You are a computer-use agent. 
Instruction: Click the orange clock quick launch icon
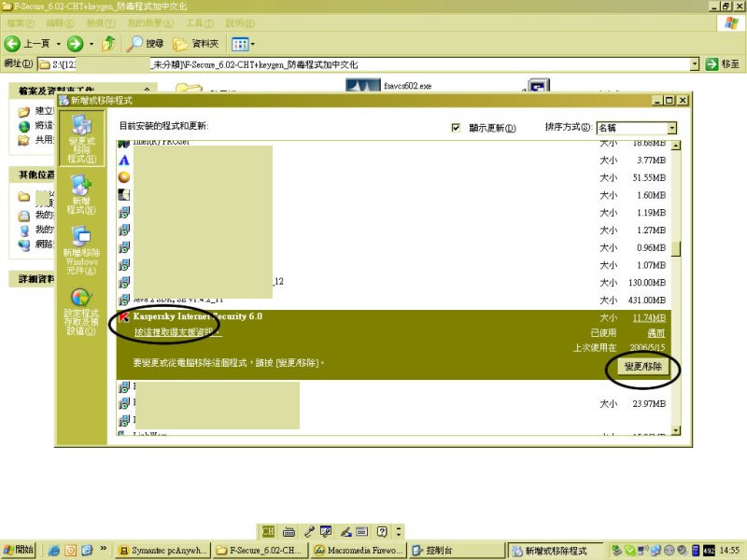coord(71,551)
